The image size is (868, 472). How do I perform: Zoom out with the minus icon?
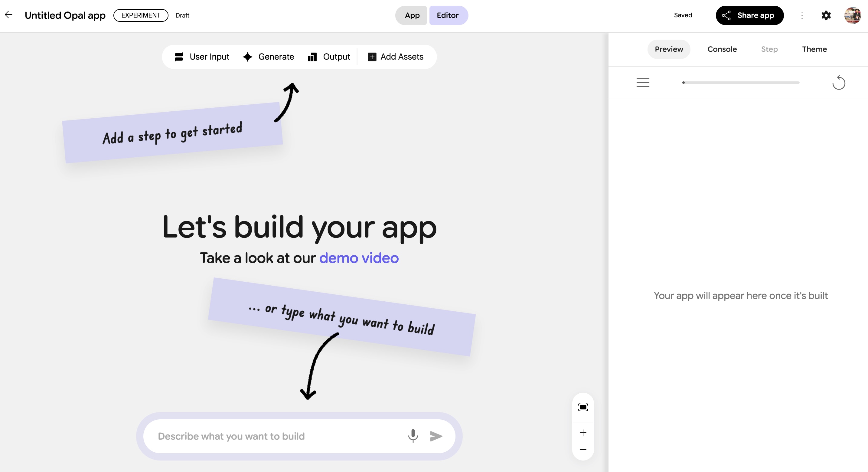pos(583,450)
